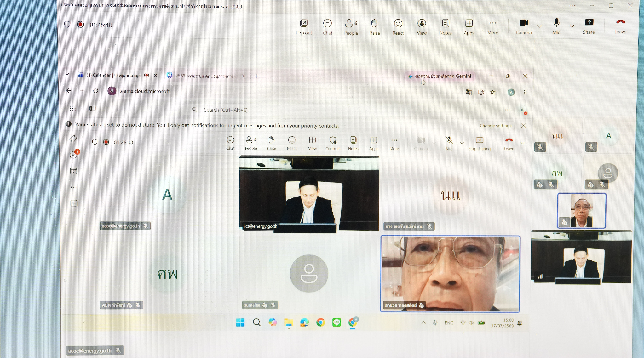644x358 pixels.
Task: Switch to the 2569 browser tab
Action: [206, 76]
